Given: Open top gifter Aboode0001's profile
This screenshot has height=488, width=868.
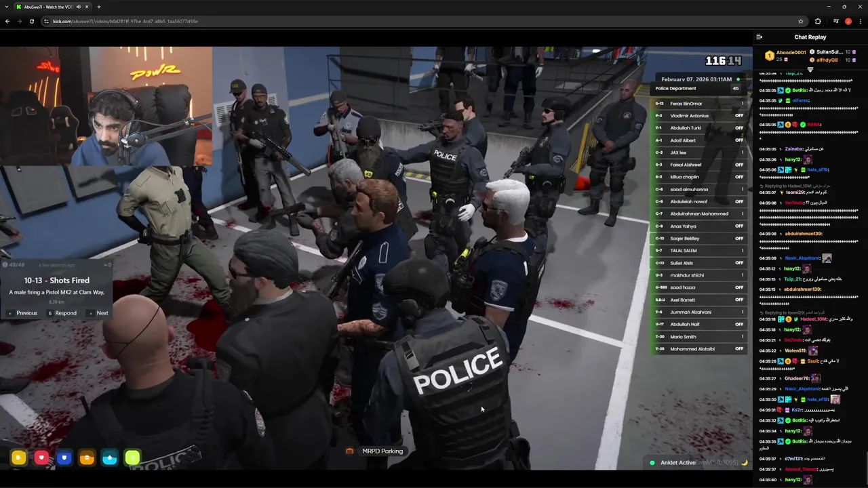Looking at the screenshot, I should coord(791,52).
